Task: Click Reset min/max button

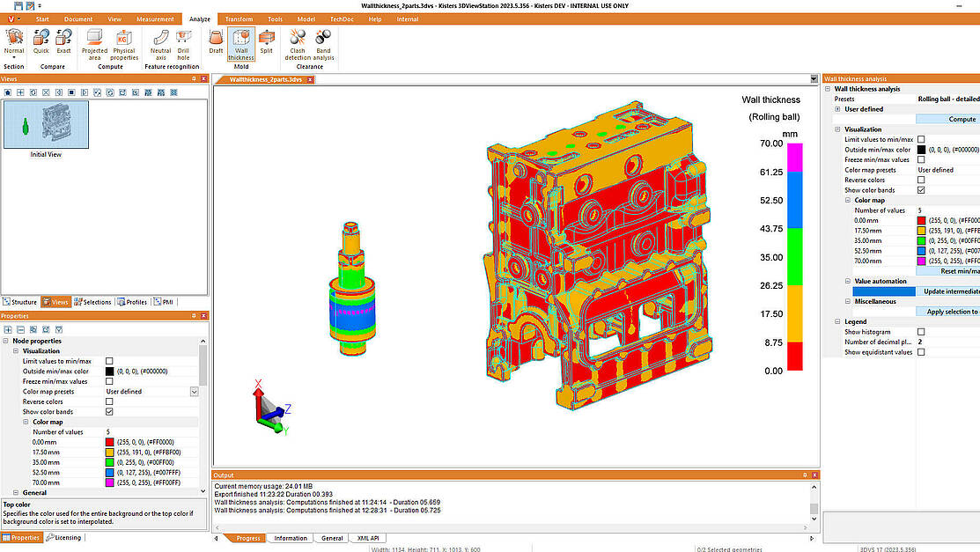Action: [x=948, y=271]
